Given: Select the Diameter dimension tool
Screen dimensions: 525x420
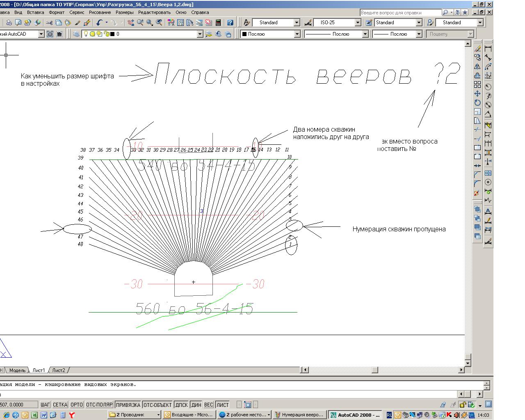Looking at the screenshot, I should pos(488,105).
